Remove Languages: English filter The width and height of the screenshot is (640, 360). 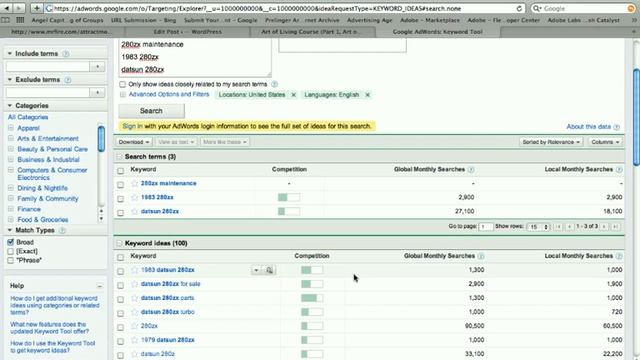pos(367,95)
